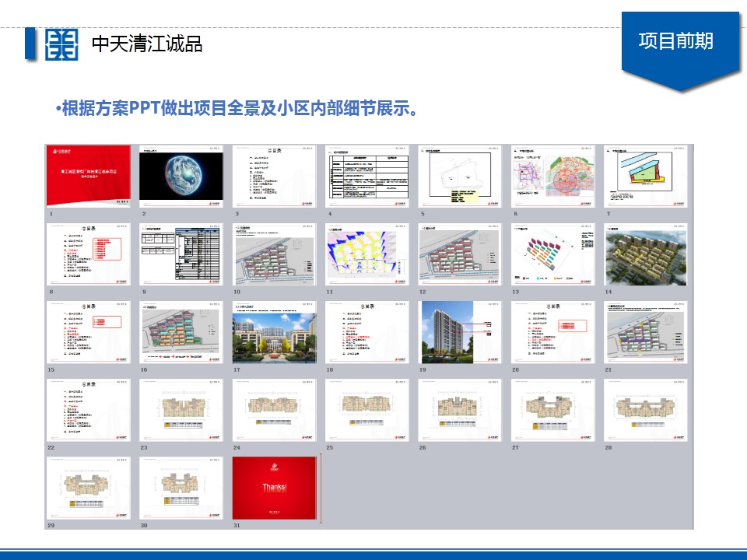Select aerial rendering slide 14
This screenshot has height=560, width=747.
coord(646,254)
